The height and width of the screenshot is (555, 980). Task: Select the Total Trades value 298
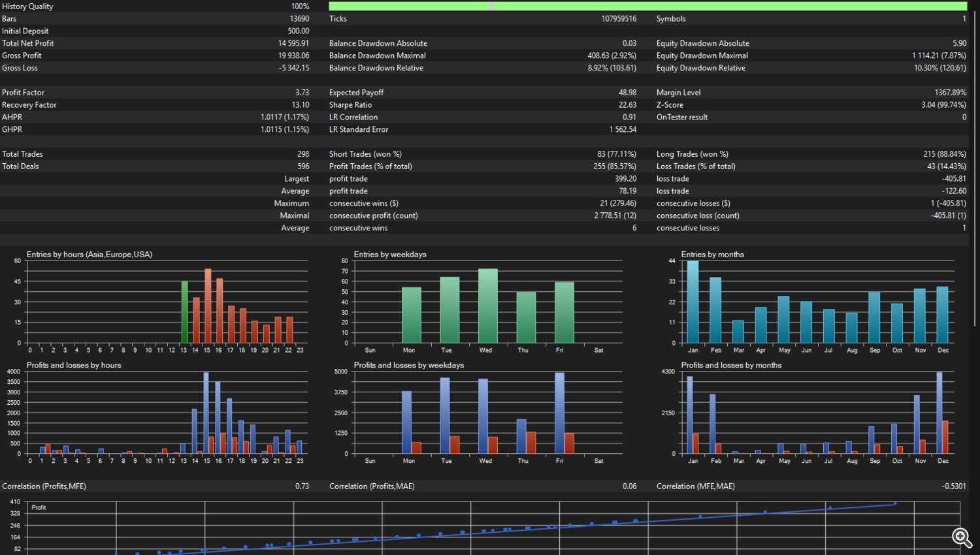pos(303,154)
